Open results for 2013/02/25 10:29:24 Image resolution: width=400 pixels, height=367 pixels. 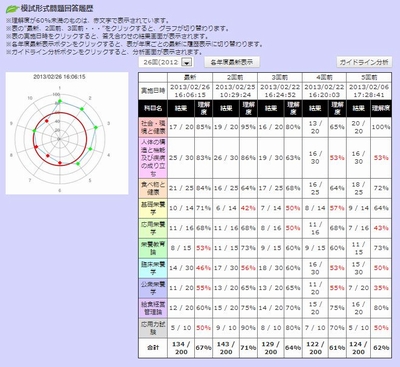(235, 91)
